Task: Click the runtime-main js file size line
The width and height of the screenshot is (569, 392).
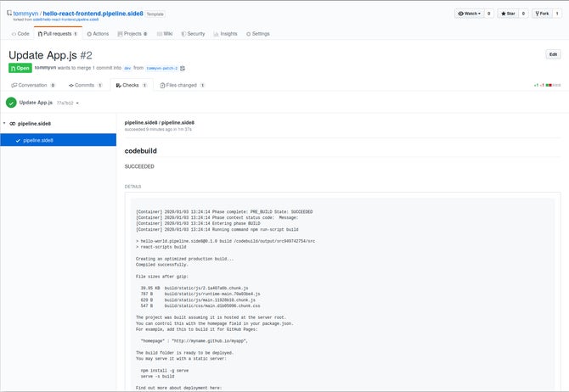Action: click(x=200, y=294)
